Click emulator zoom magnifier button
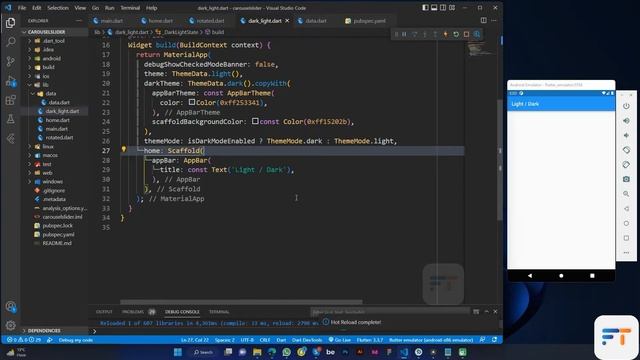Viewport: 640px width, 360px height. 626,194
